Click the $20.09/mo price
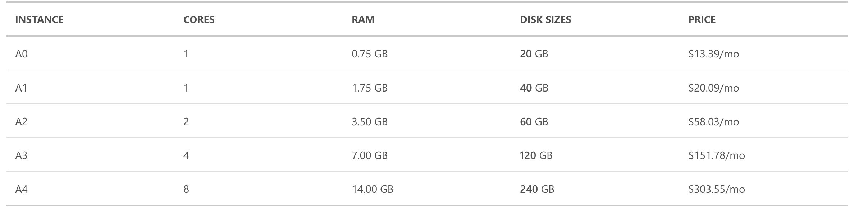The height and width of the screenshot is (209, 868). coord(713,88)
